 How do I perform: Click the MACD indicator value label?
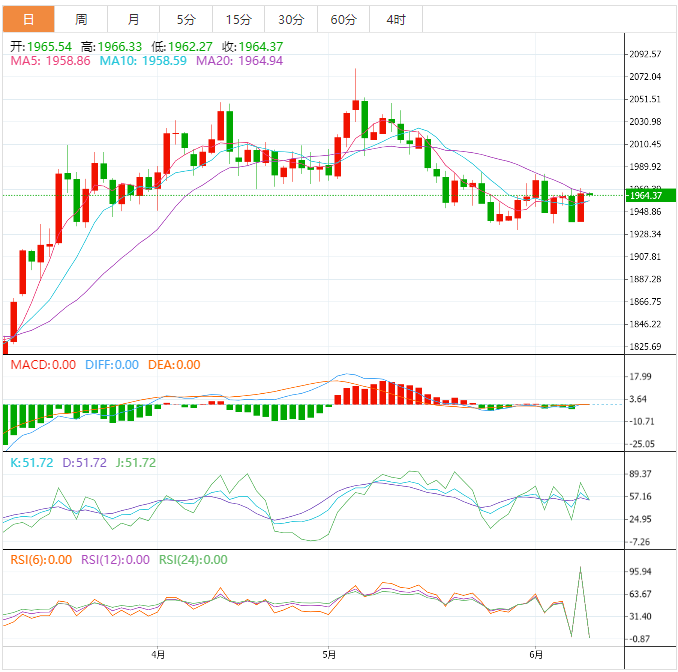43,365
